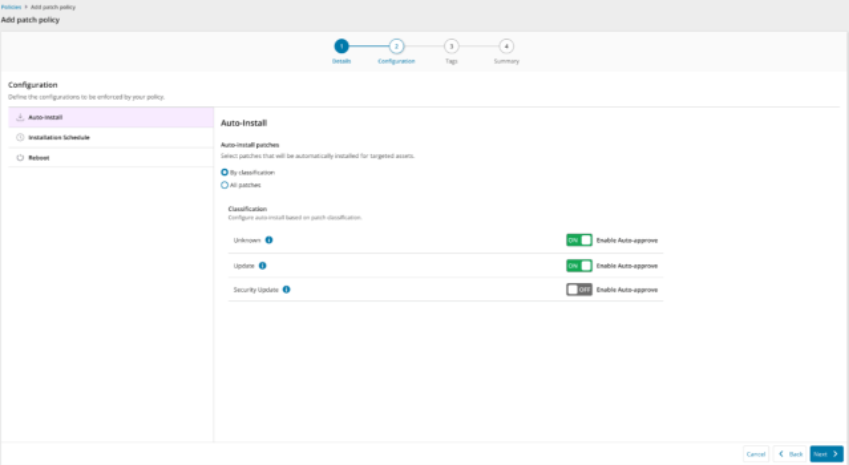
Task: Toggle off Auto-approve for Update patches
Action: coord(579,265)
